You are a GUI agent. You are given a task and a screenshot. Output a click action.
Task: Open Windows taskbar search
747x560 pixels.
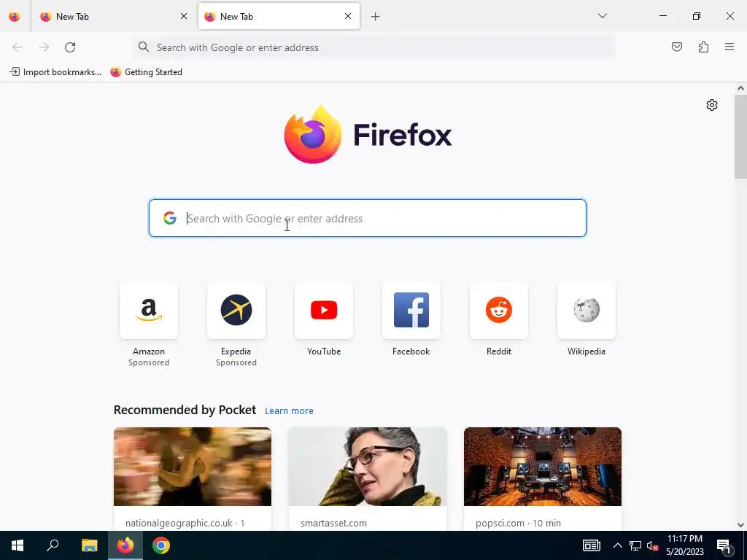tap(53, 545)
